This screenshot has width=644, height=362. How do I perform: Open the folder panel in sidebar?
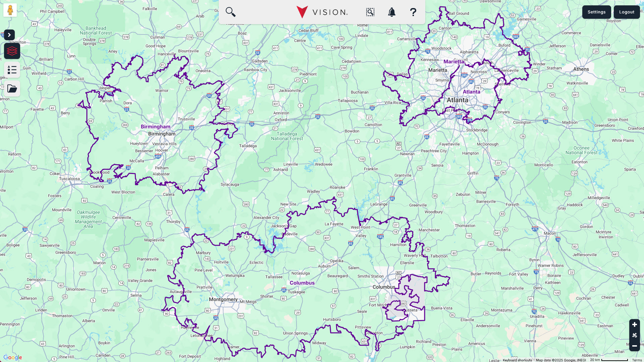[x=12, y=88]
